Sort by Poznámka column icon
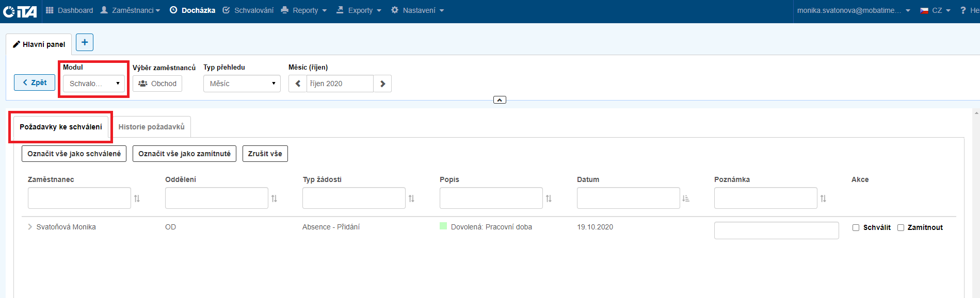The width and height of the screenshot is (980, 298). pyautogui.click(x=823, y=198)
